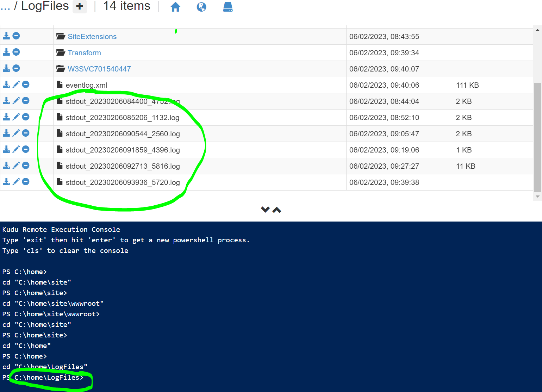Download eventlog.xml via its download icon
Image resolution: width=542 pixels, height=392 pixels.
6,84
